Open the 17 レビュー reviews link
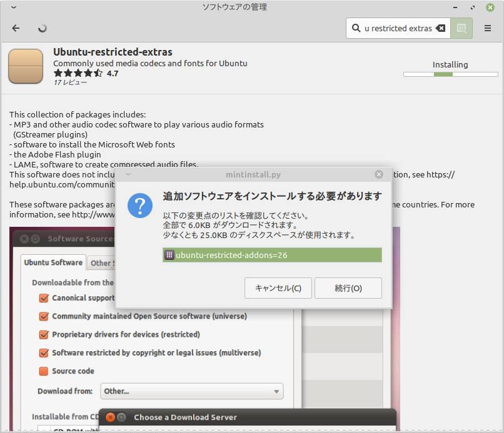Screen dimensions: 504x433 pyautogui.click(x=71, y=82)
